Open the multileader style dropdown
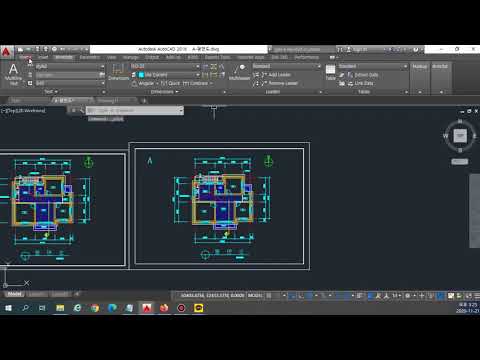This screenshot has width=480, height=360. pos(286,66)
